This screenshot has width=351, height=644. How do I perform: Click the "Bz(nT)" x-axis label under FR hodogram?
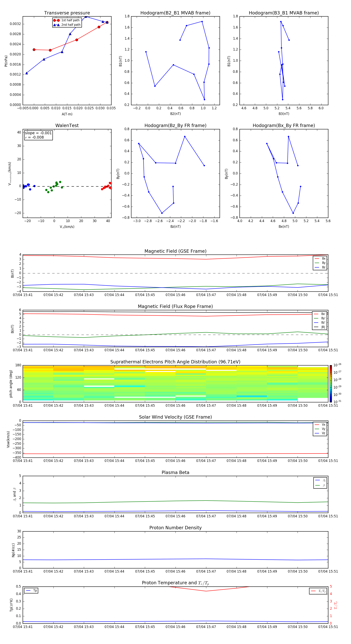tap(175, 227)
